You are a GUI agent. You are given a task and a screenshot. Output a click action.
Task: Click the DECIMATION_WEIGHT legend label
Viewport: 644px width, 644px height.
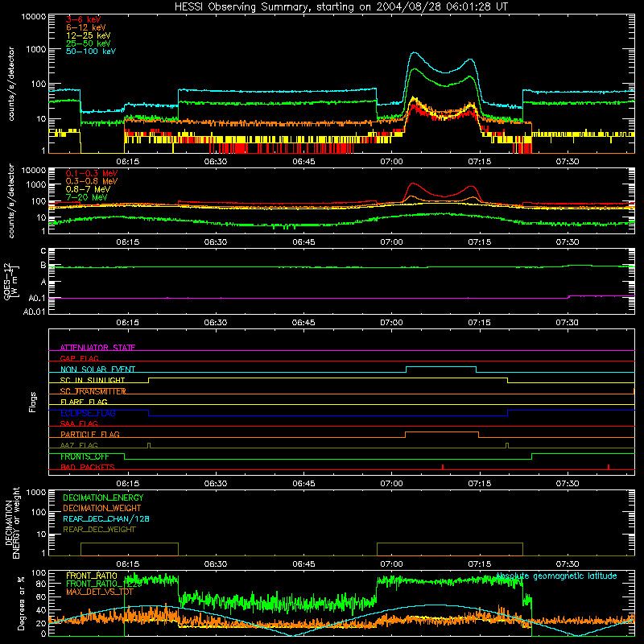[102, 508]
